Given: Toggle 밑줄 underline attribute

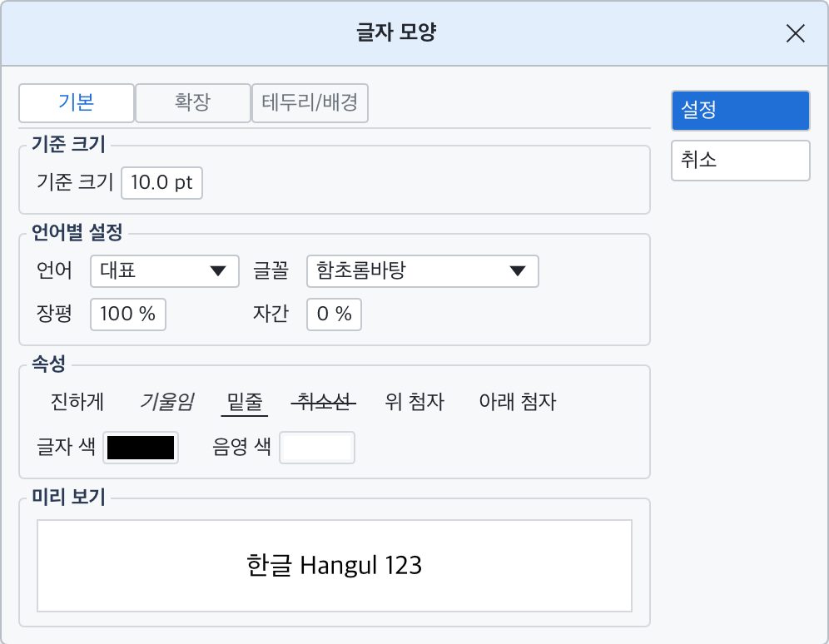Looking at the screenshot, I should coord(244,402).
